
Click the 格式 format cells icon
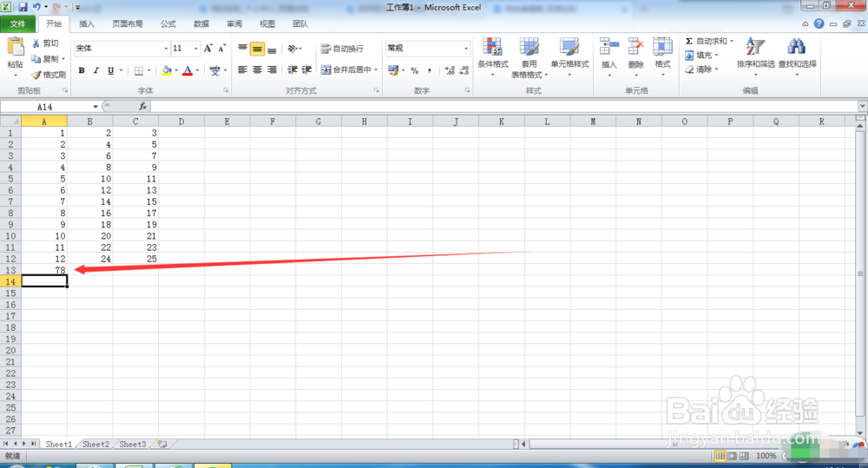coord(662,47)
